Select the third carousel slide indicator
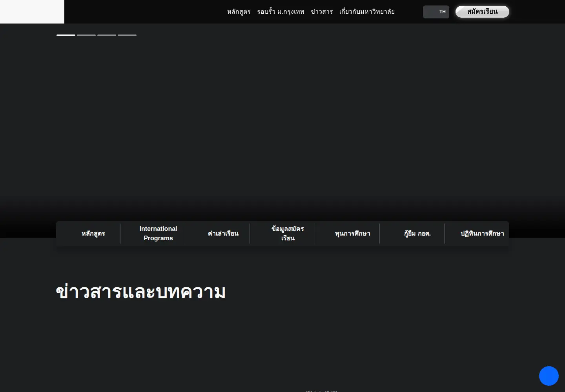Image resolution: width=565 pixels, height=392 pixels. [107, 35]
